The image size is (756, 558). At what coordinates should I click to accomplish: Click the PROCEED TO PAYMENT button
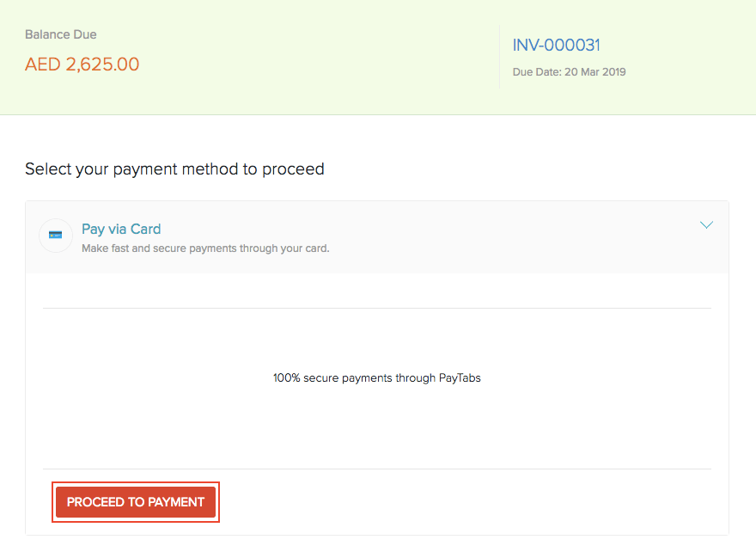pos(135,501)
